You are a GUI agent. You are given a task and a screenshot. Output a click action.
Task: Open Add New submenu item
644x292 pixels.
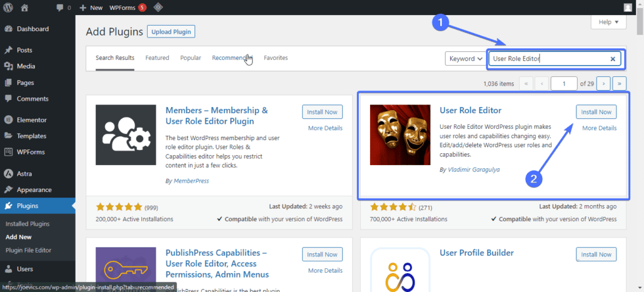tap(19, 237)
